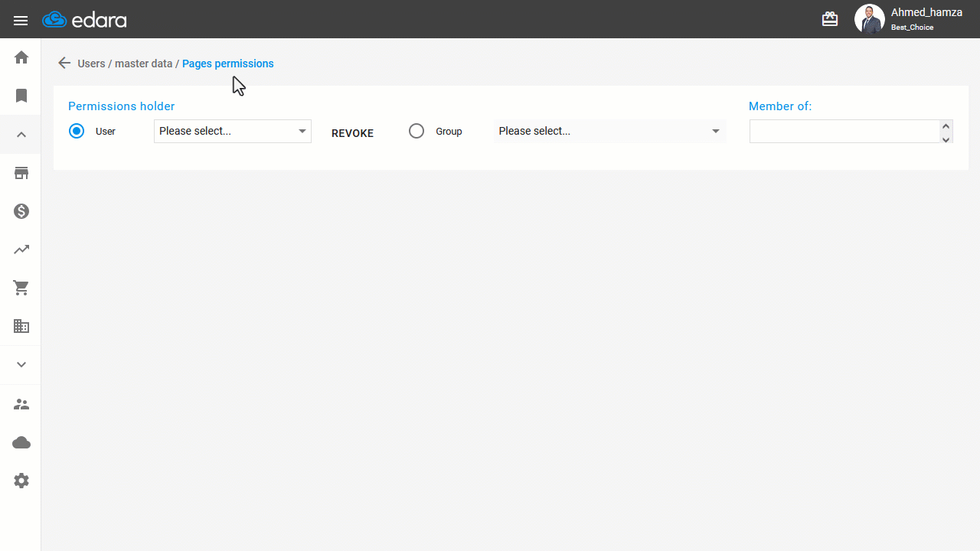Screen dimensions: 980x551
Task: Open the dollar accounting sidebar icon
Action: 21,211
